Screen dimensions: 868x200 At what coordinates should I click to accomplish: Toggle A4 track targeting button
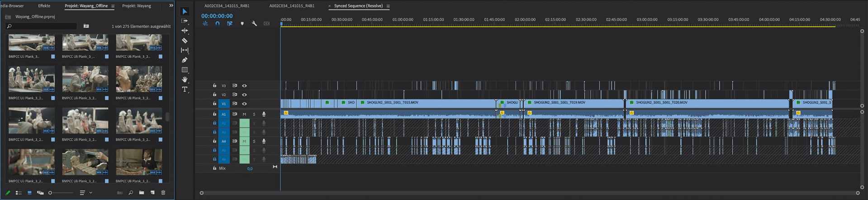[x=223, y=141]
